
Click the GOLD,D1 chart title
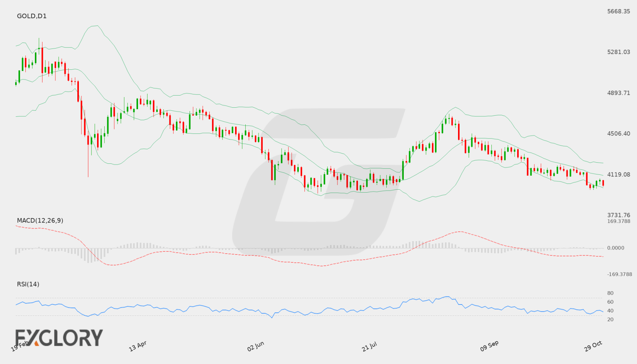[x=32, y=16]
